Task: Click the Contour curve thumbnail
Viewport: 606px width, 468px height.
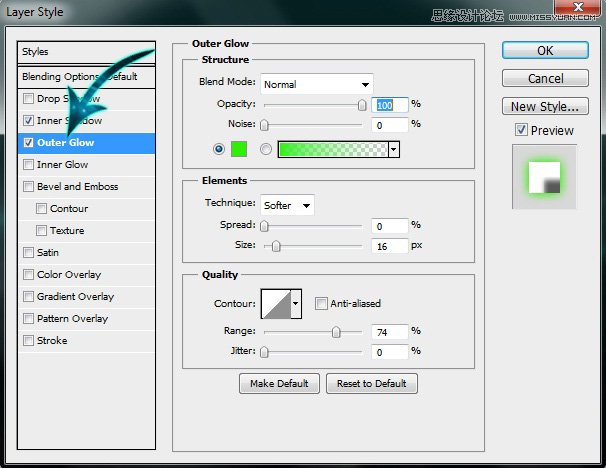Action: pyautogui.click(x=276, y=304)
